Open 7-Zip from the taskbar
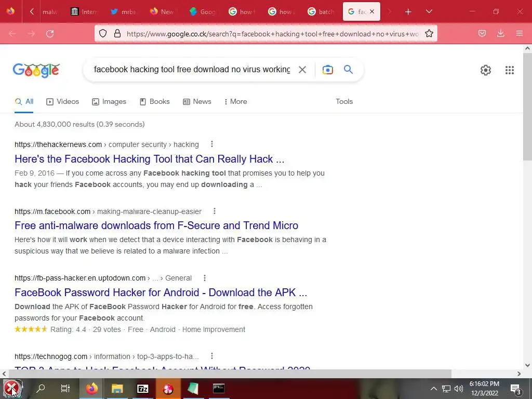532x399 pixels. [142, 388]
